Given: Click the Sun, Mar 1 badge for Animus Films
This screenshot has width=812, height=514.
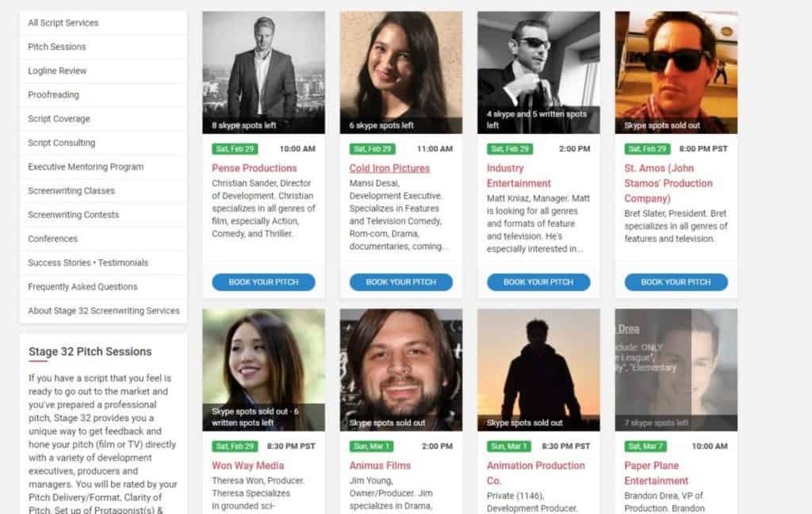Looking at the screenshot, I should [x=370, y=447].
